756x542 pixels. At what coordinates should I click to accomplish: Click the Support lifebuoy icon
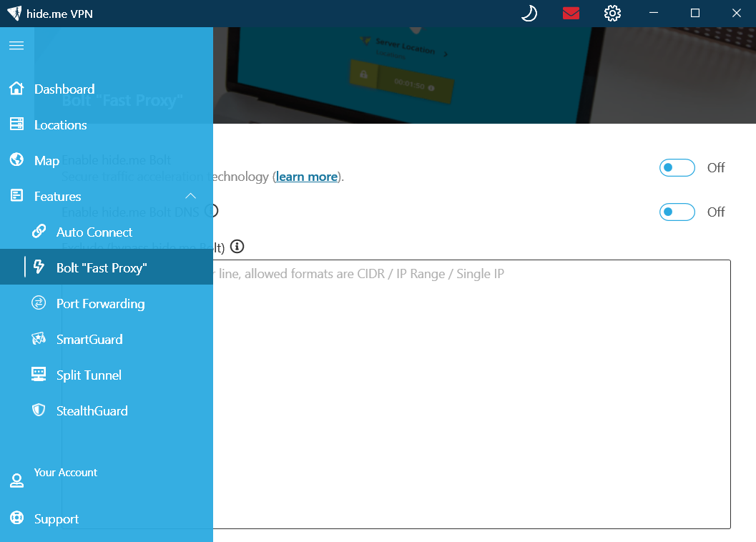click(x=17, y=518)
